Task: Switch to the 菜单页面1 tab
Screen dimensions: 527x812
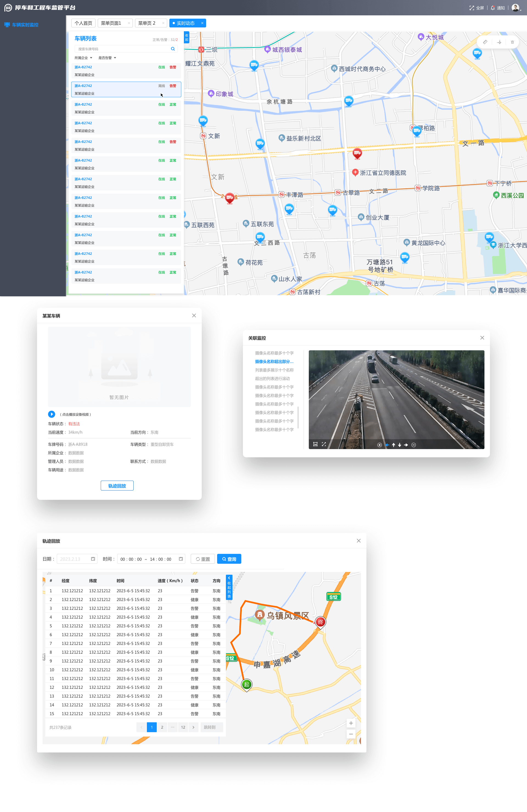Action: coord(111,23)
